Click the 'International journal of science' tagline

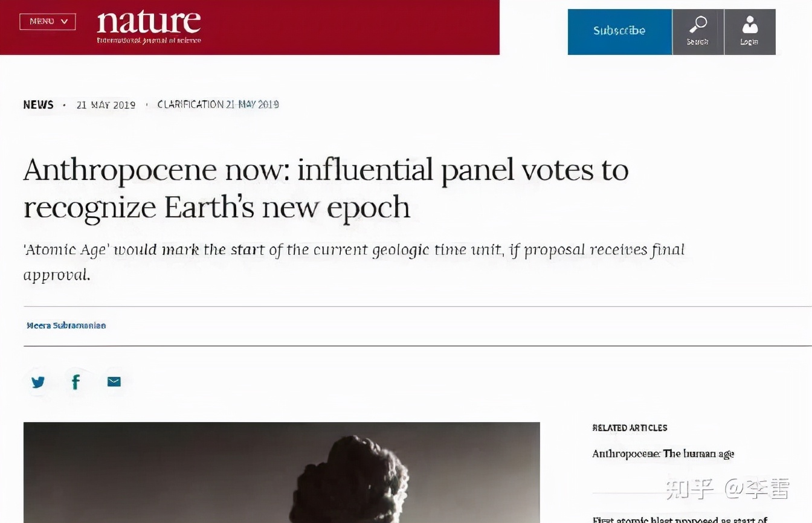[149, 41]
